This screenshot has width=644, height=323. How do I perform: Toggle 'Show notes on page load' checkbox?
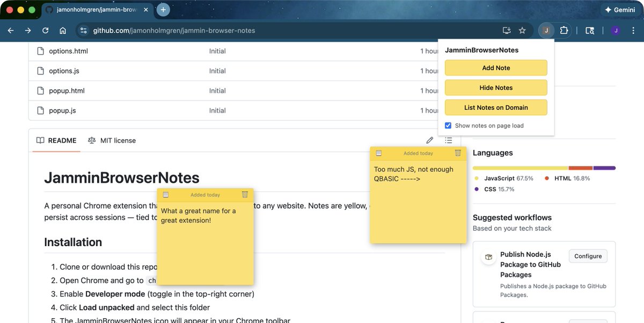click(x=448, y=126)
